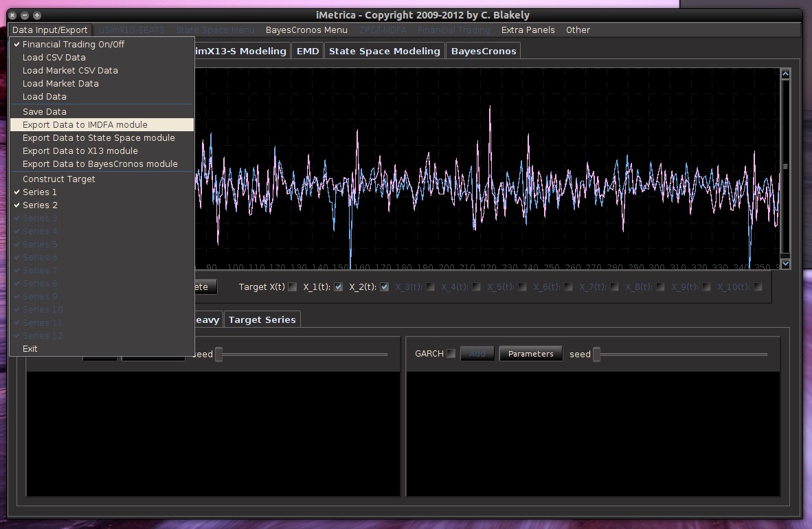The image size is (812, 529).
Task: Open the BayesCronos Menu
Action: (x=306, y=30)
